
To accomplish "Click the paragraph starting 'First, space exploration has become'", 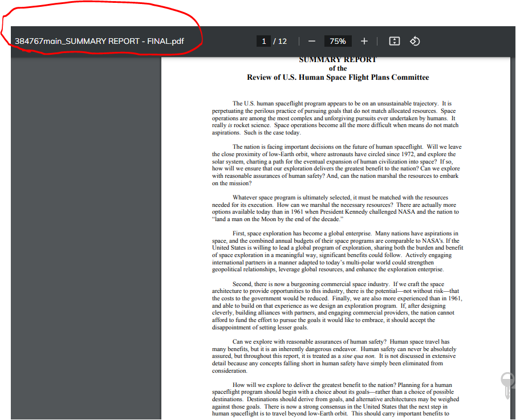I will point(338,251).
